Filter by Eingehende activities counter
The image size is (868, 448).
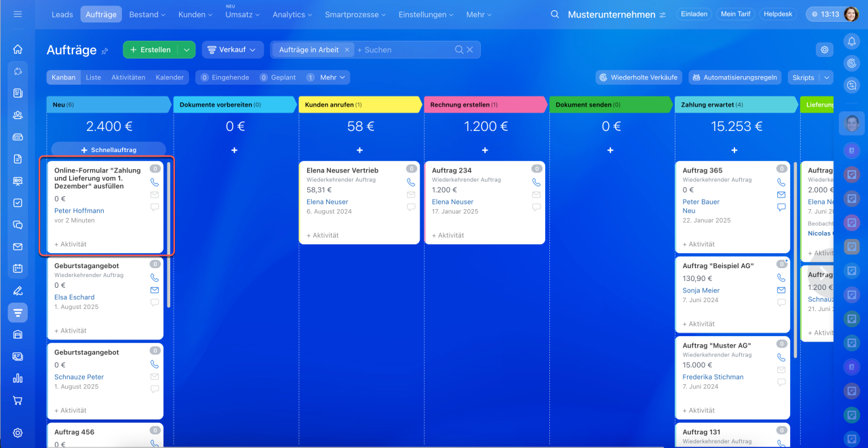coord(225,77)
